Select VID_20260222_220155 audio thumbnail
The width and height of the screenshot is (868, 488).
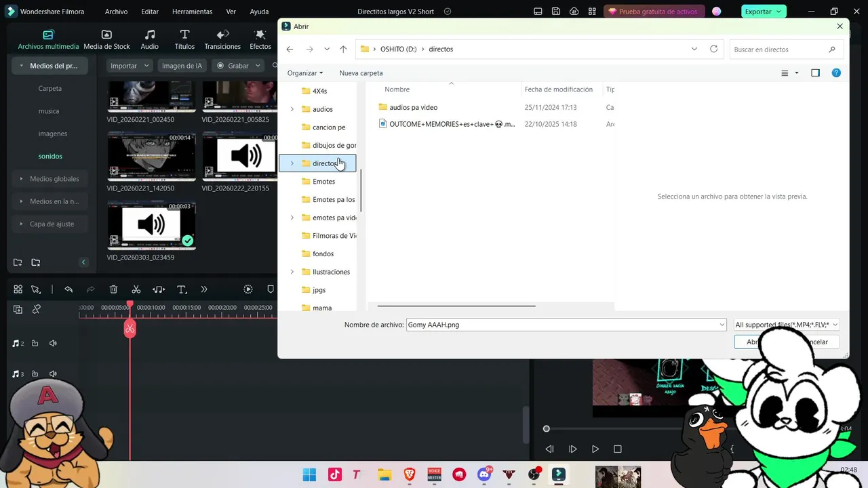pyautogui.click(x=239, y=157)
